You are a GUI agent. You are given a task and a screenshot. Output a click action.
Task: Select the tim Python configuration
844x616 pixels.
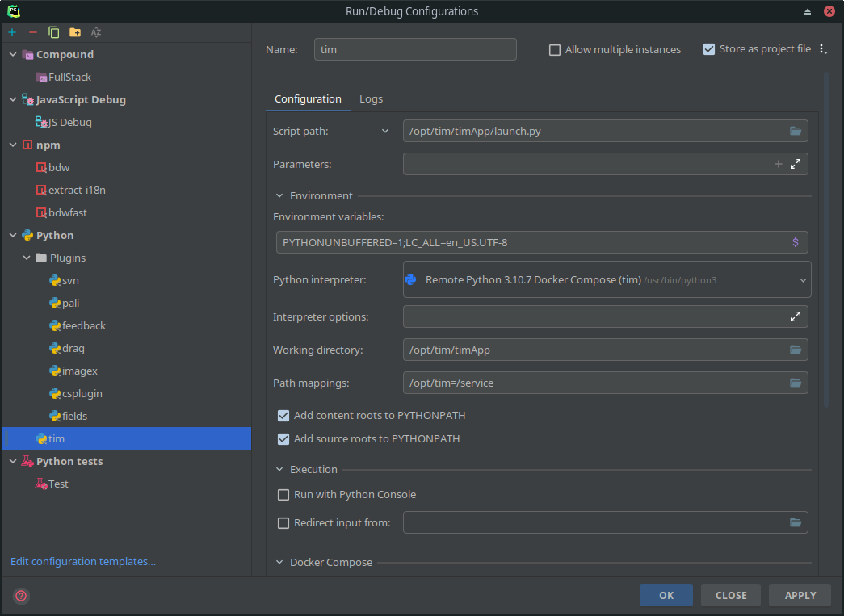pos(127,438)
